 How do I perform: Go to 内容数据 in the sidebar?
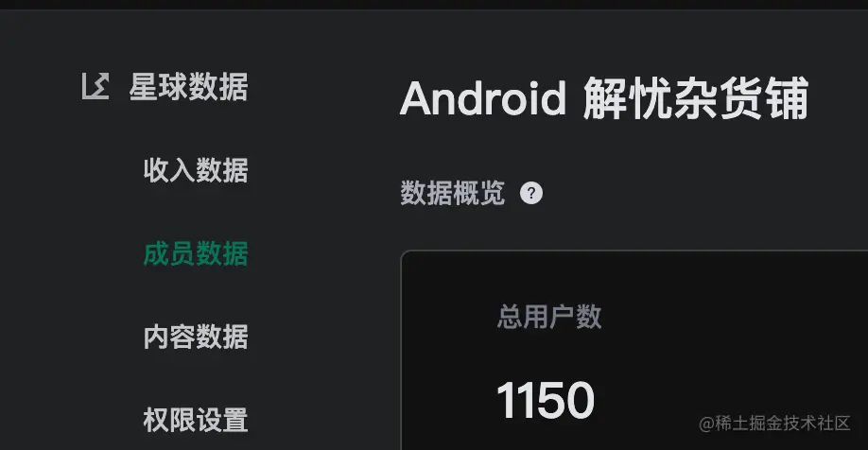click(196, 337)
